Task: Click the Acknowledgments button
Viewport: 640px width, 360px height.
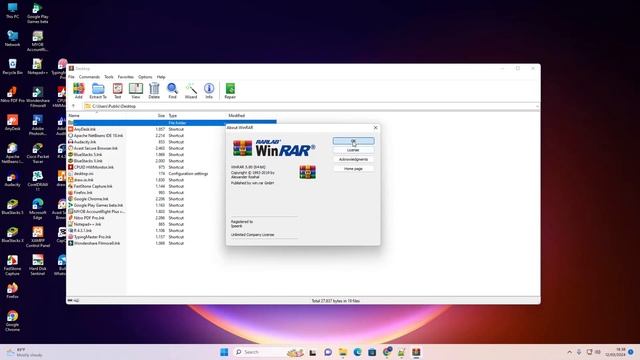Action: click(353, 159)
